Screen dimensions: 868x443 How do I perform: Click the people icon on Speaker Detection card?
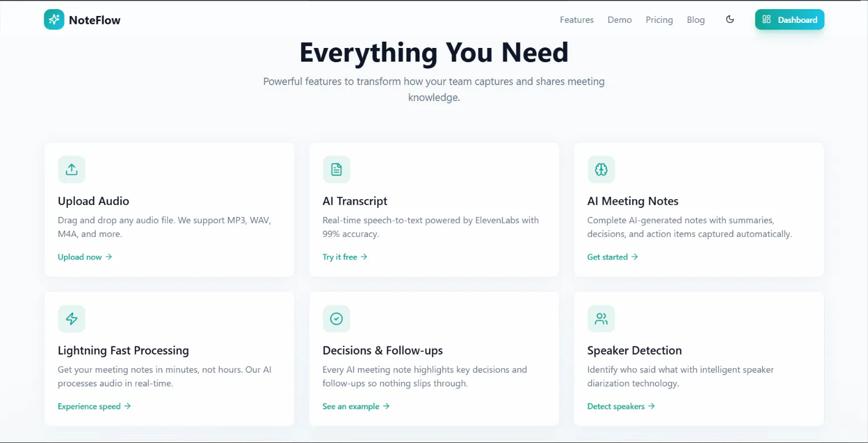(x=601, y=319)
